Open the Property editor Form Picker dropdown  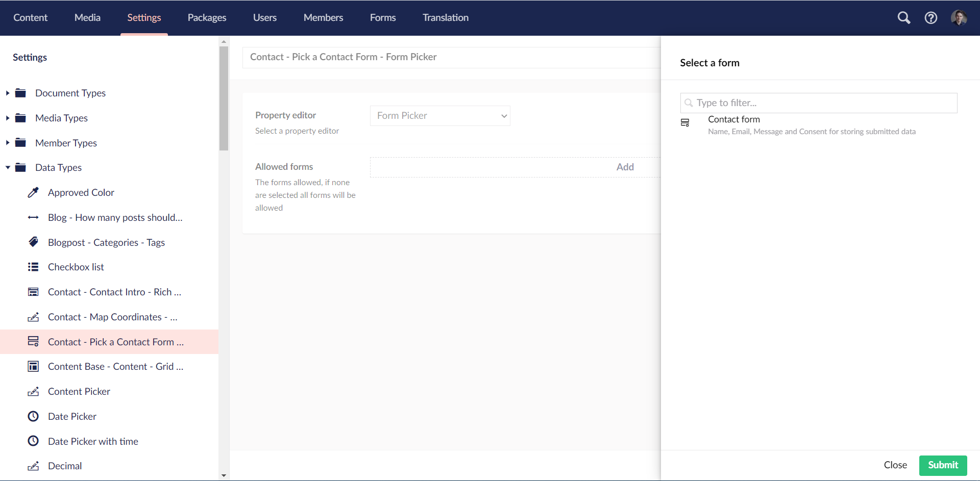click(440, 116)
